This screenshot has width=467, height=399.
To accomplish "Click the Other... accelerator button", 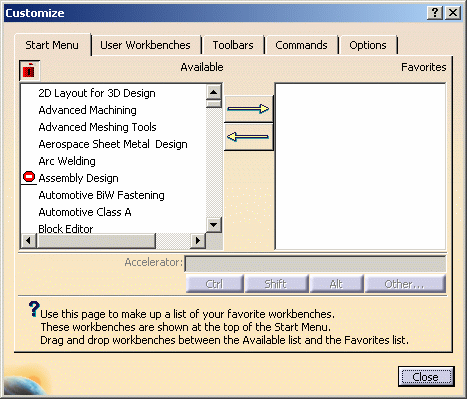I will 404,284.
